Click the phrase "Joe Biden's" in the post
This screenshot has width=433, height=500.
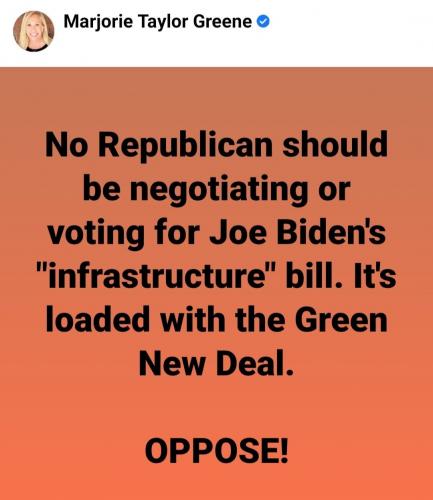(x=298, y=231)
